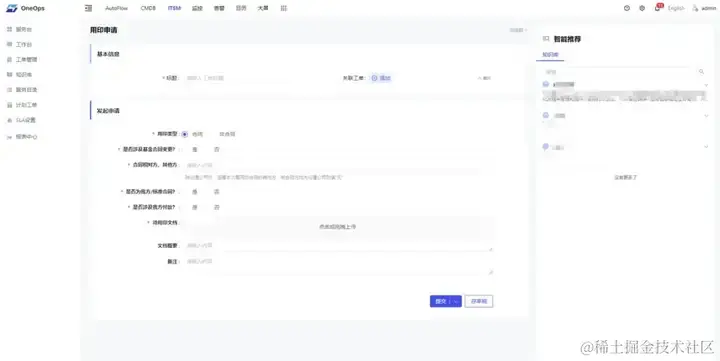
Task: Switch to 知识库 tab in 智能推荐
Action: [x=550, y=55]
